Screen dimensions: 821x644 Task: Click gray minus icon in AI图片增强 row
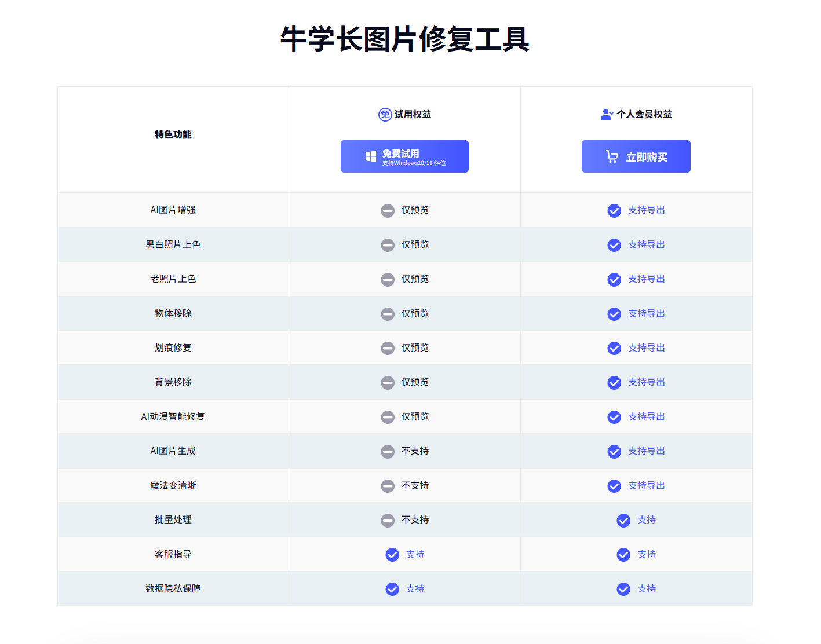[388, 211]
